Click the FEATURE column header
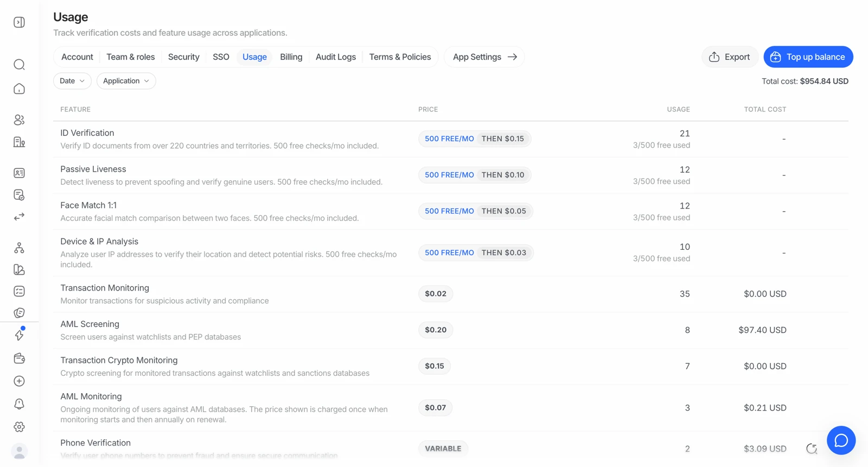 (75, 110)
